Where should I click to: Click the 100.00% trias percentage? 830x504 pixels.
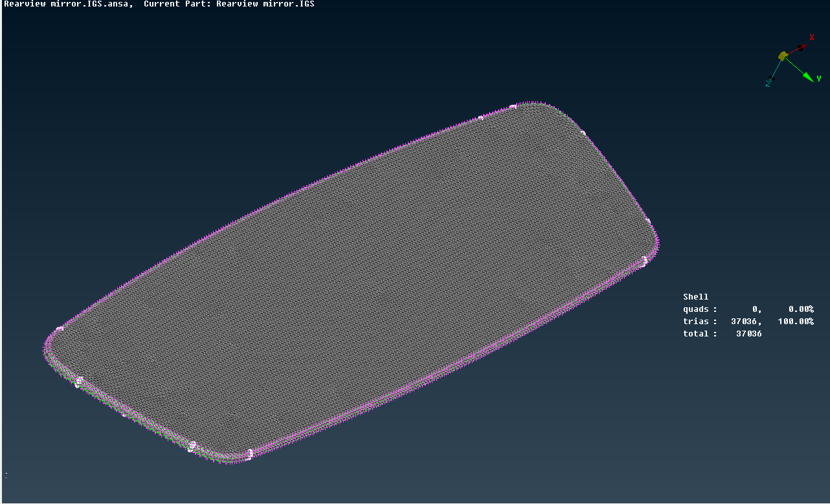[x=795, y=321]
